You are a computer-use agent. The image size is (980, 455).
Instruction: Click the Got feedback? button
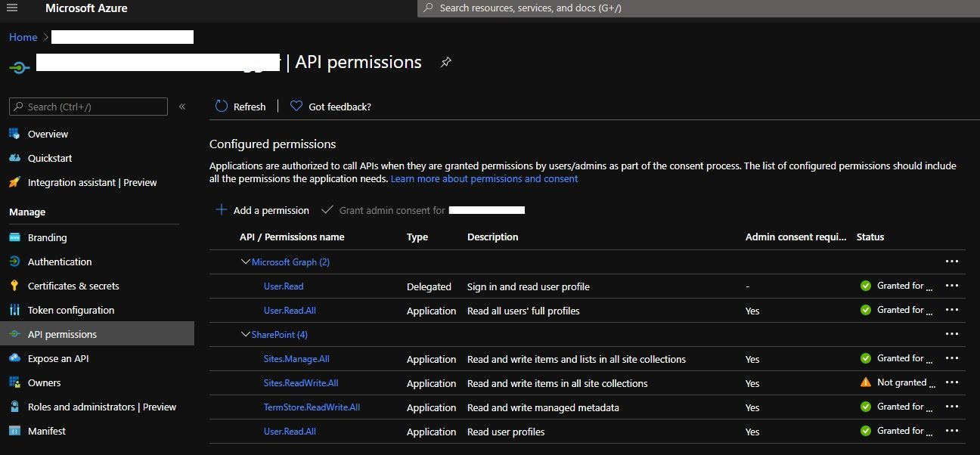[x=331, y=107]
